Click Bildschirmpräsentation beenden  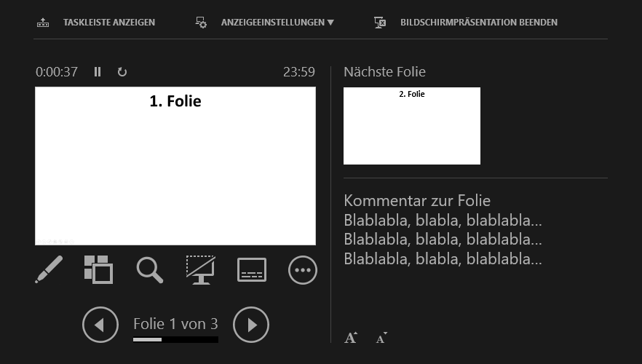click(478, 23)
